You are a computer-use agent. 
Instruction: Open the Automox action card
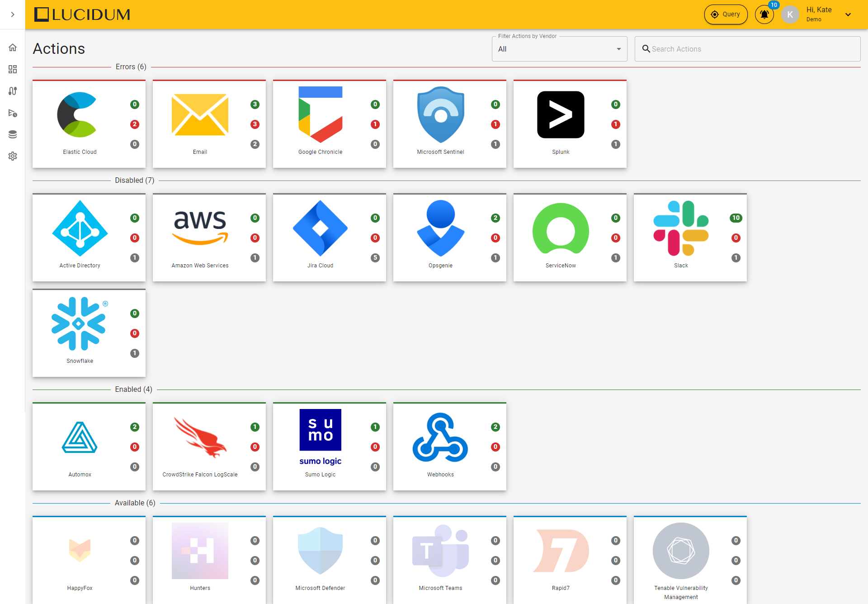pyautogui.click(x=89, y=447)
